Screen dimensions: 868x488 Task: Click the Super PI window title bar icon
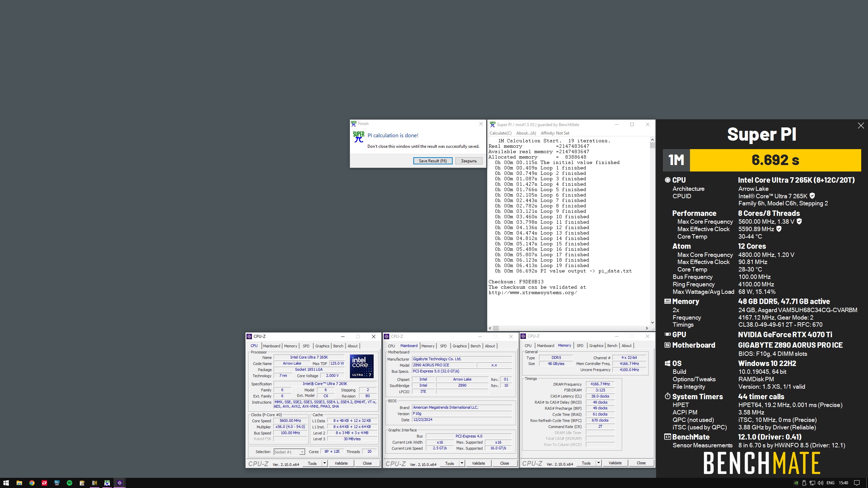tap(493, 124)
